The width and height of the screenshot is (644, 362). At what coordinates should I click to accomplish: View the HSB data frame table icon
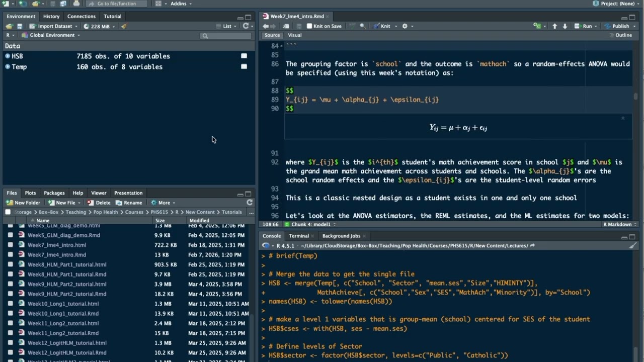pyautogui.click(x=244, y=56)
